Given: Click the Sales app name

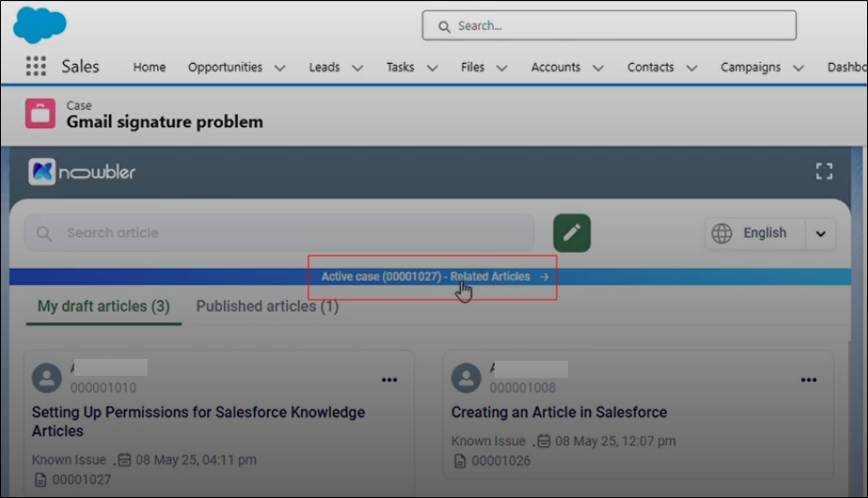Looking at the screenshot, I should (80, 67).
